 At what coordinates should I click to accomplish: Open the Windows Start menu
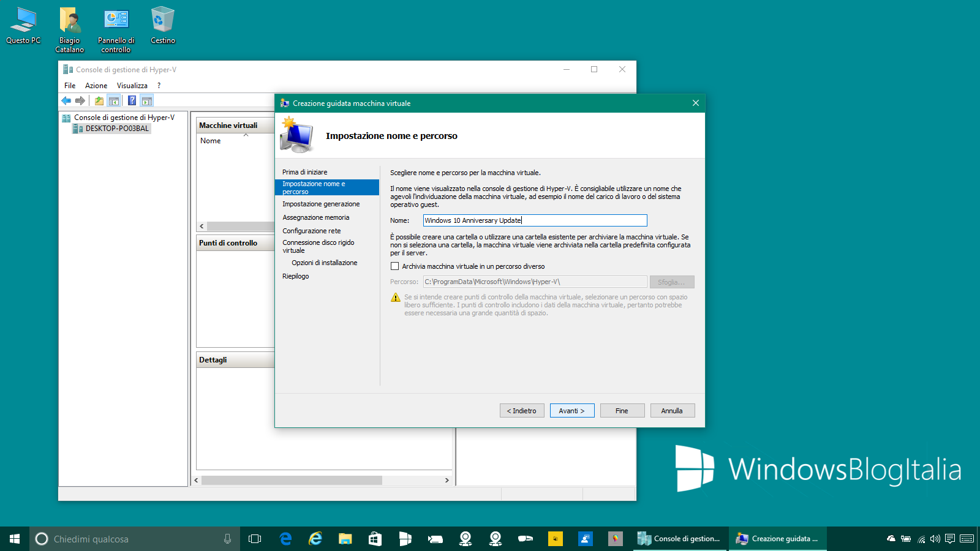[15, 539]
